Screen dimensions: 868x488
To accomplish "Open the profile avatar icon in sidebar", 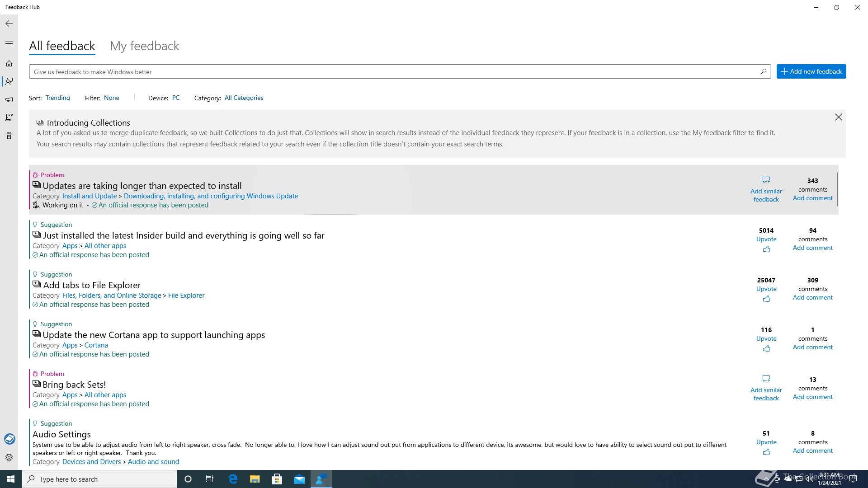I will coord(9,439).
